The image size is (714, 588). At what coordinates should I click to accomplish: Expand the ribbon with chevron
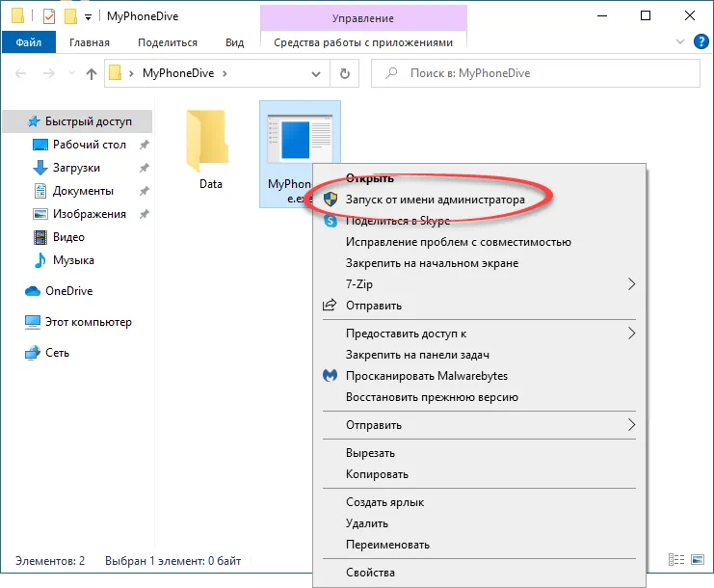click(x=680, y=41)
